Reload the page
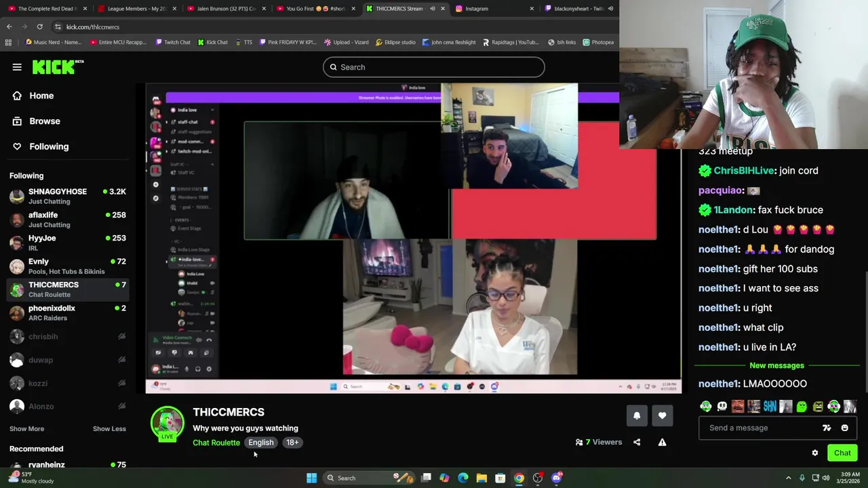 click(x=39, y=26)
